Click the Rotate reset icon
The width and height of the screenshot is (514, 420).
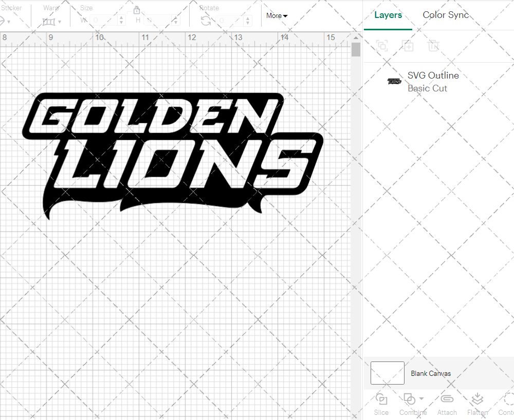[205, 20]
